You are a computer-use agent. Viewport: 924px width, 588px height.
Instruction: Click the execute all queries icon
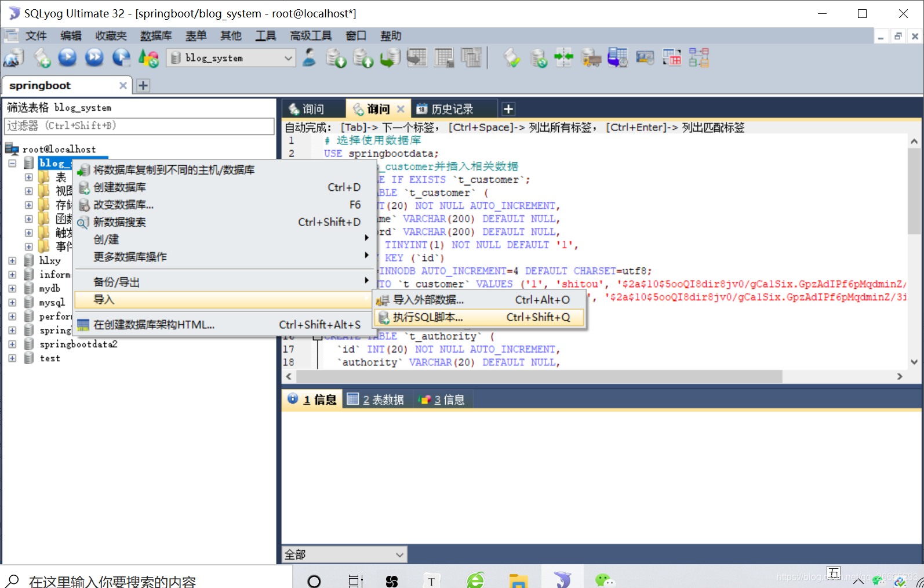(x=94, y=58)
